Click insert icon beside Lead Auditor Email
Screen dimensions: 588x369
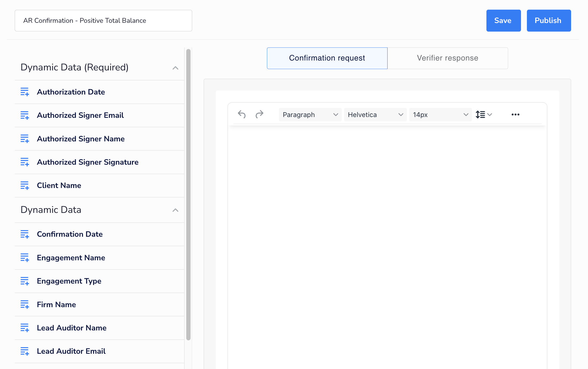point(25,351)
